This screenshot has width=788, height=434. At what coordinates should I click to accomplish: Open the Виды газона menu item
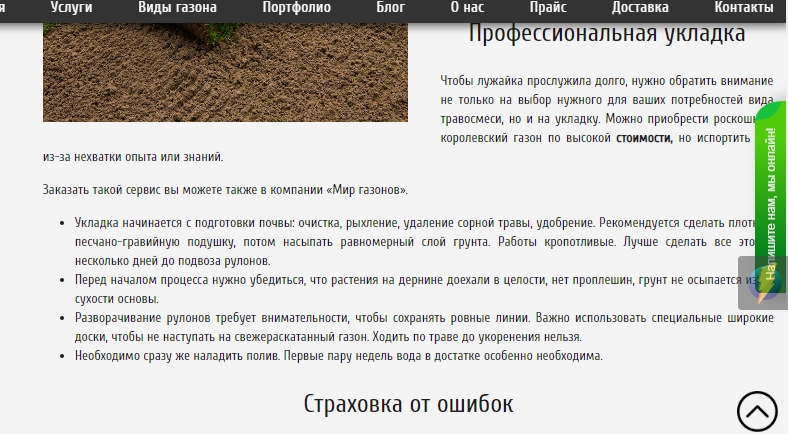(177, 8)
